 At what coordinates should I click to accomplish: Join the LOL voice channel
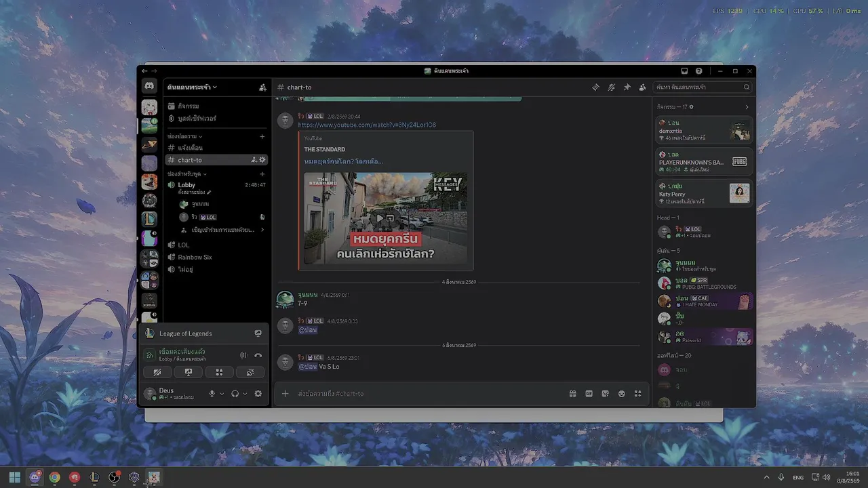pyautogui.click(x=216, y=245)
